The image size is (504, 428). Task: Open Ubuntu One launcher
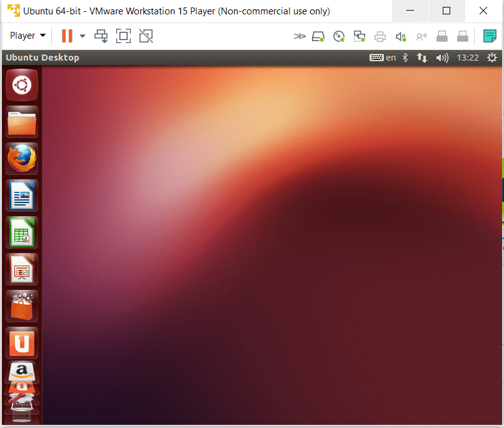[x=22, y=343]
